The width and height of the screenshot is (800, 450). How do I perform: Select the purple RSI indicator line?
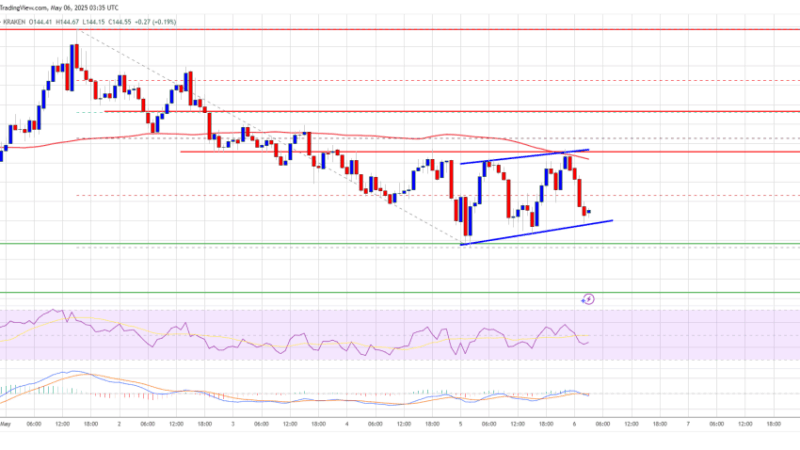coord(293,336)
